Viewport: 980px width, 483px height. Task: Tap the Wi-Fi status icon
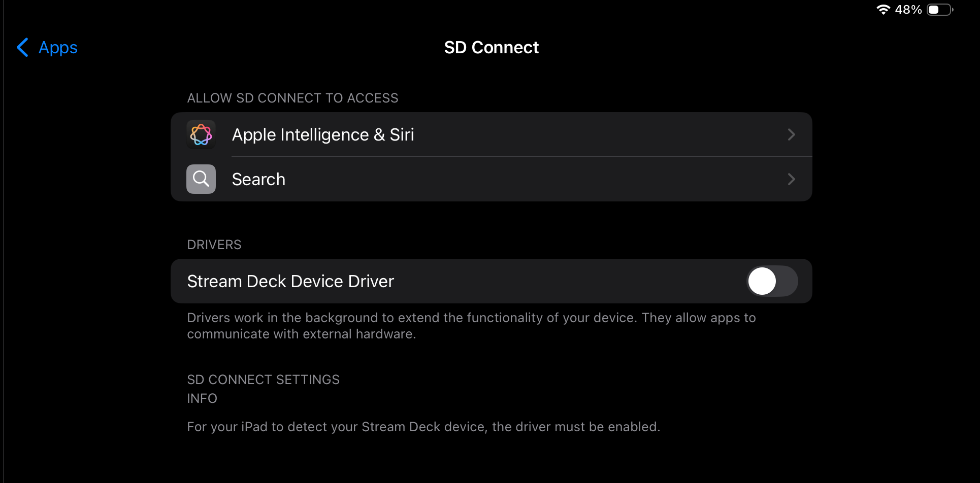pos(884,10)
